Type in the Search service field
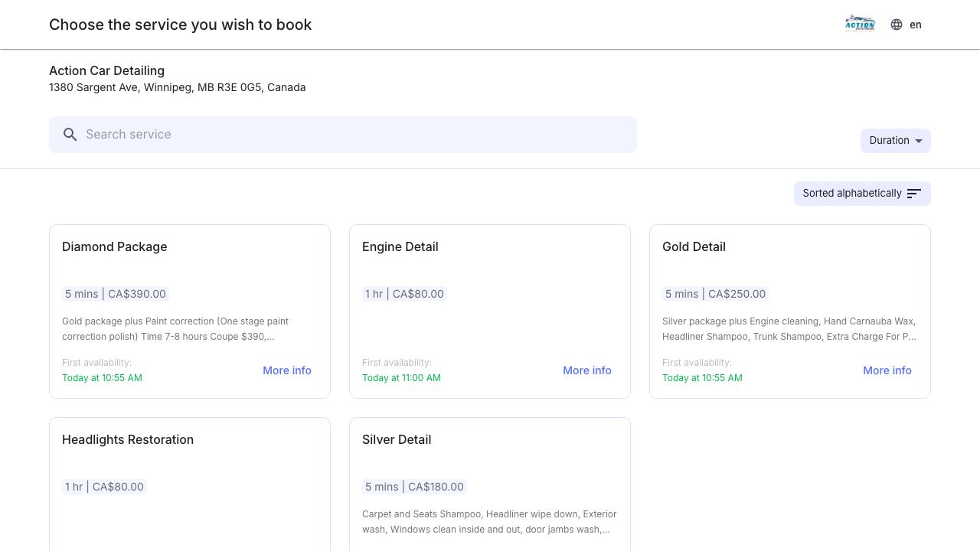The height and width of the screenshot is (551, 980). (x=352, y=135)
